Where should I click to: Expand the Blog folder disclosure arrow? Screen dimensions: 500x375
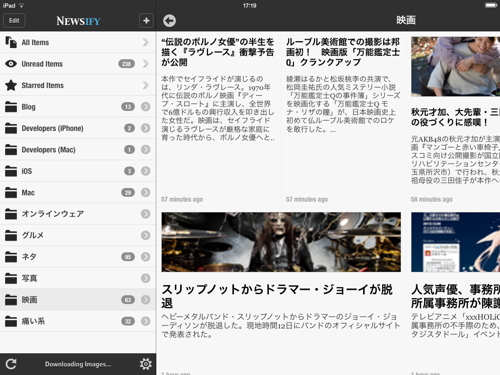click(x=146, y=107)
